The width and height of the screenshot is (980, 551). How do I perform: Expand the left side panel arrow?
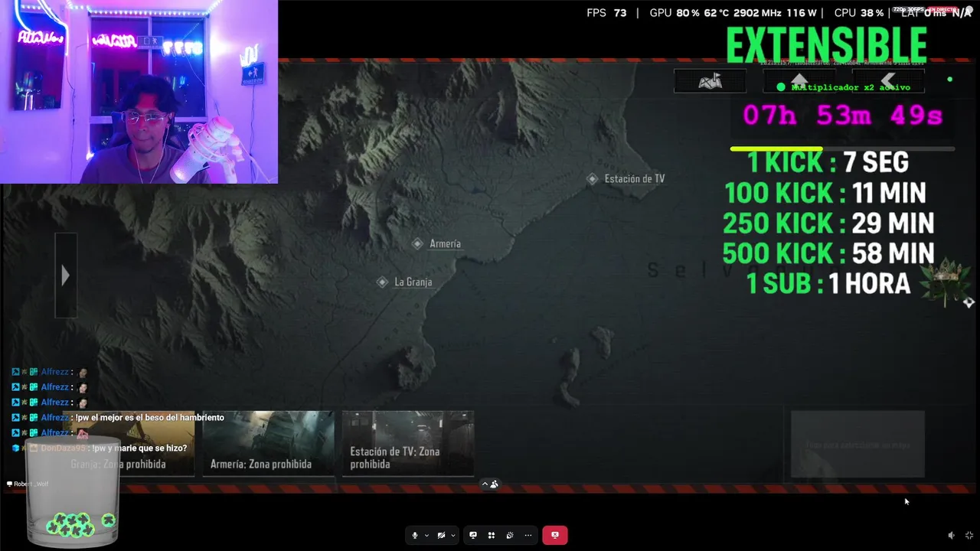[65, 275]
